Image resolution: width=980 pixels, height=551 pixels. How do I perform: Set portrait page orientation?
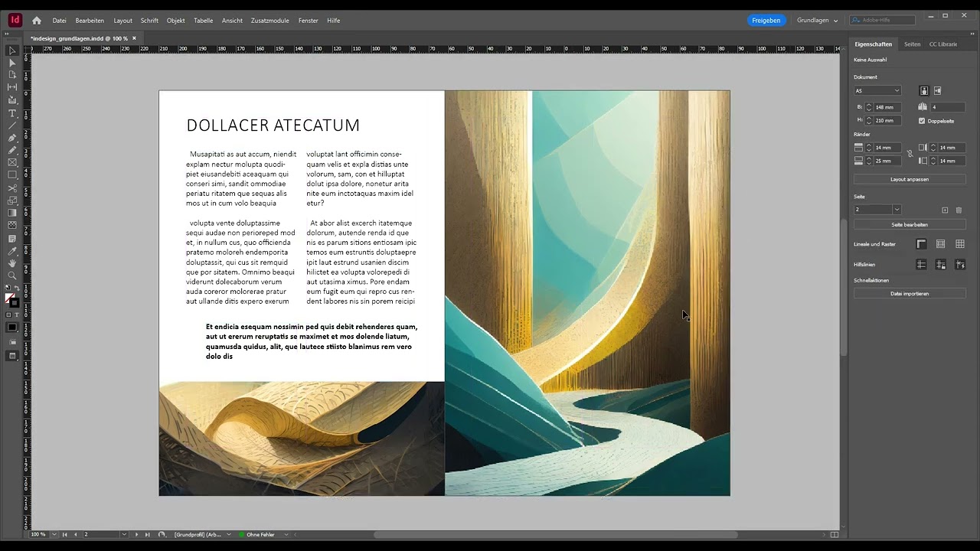pyautogui.click(x=924, y=91)
